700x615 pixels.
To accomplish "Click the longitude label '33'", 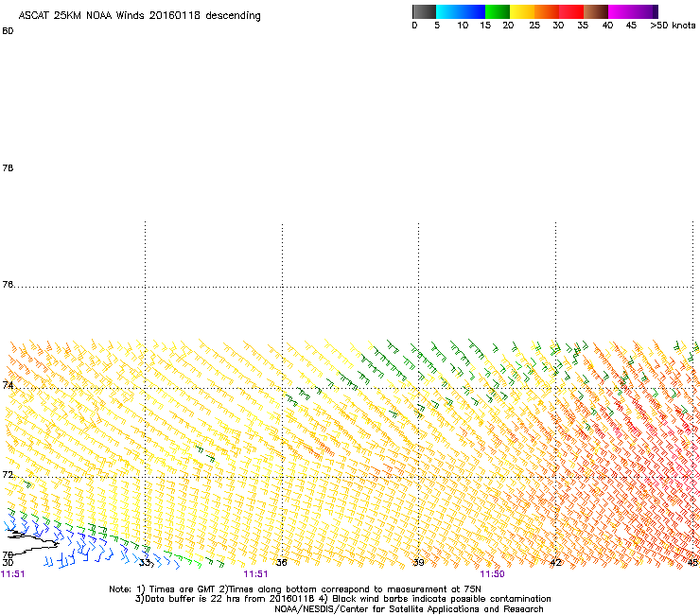I will coord(145,563).
